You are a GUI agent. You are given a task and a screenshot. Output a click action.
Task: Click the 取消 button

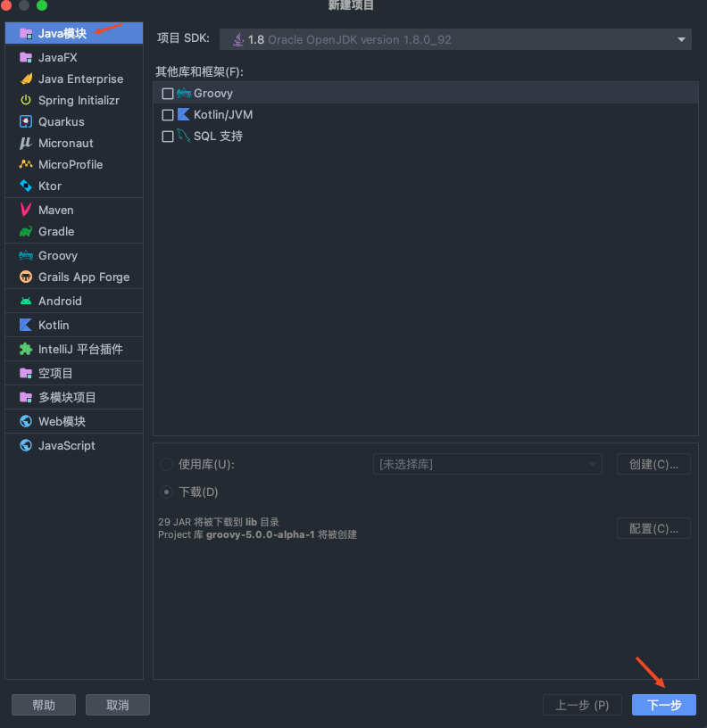click(118, 705)
